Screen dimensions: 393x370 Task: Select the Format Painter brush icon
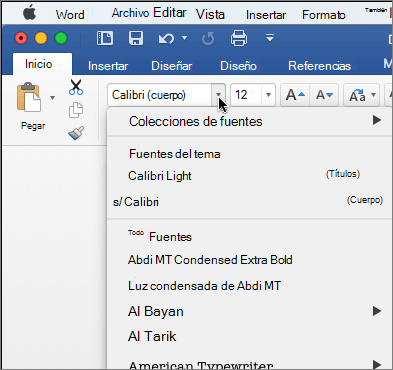(x=76, y=133)
